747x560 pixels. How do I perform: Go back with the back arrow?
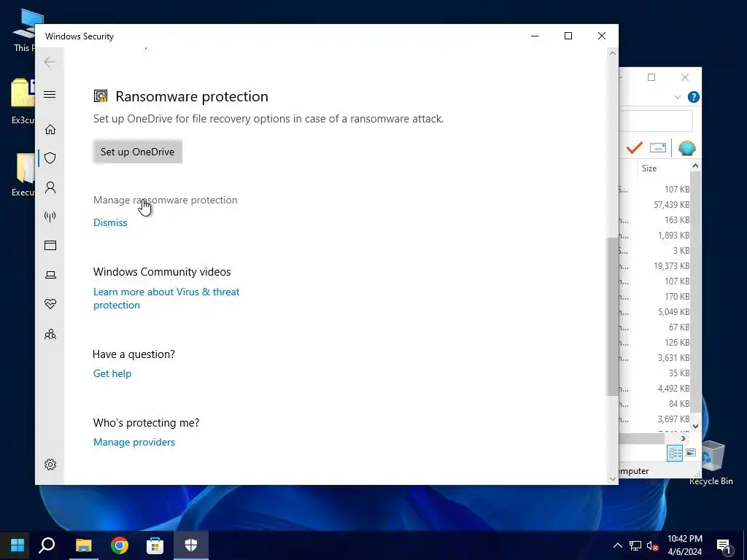(x=50, y=62)
